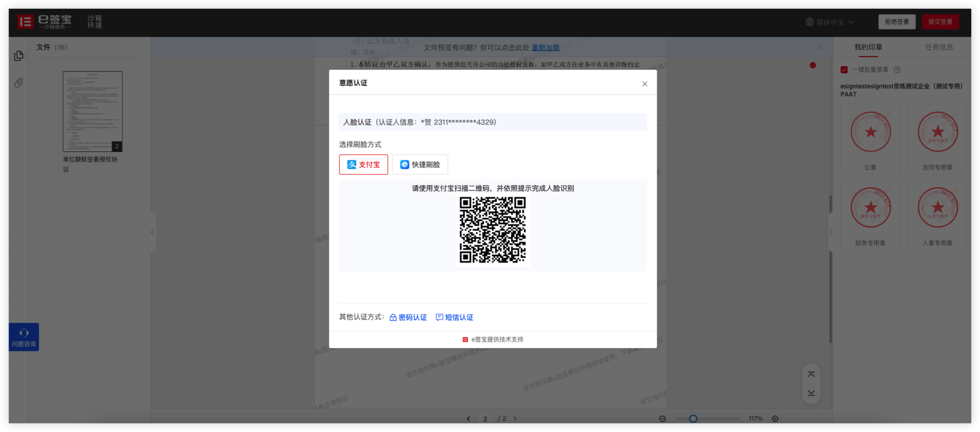Click the page number input field

[x=485, y=419]
